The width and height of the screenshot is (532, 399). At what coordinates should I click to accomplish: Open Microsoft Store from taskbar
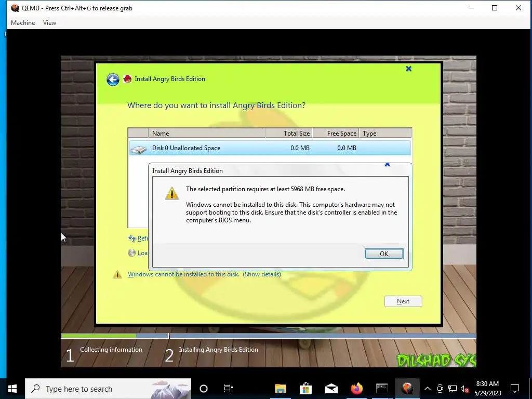point(305,389)
